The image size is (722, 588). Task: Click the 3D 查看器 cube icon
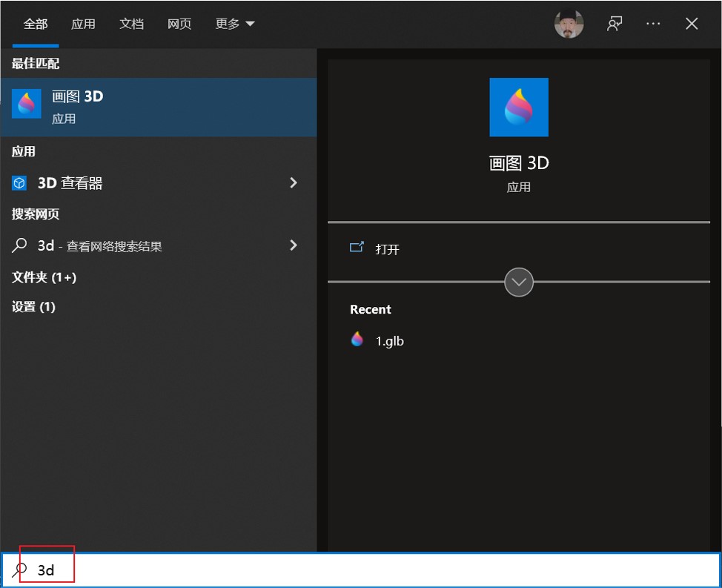19,183
